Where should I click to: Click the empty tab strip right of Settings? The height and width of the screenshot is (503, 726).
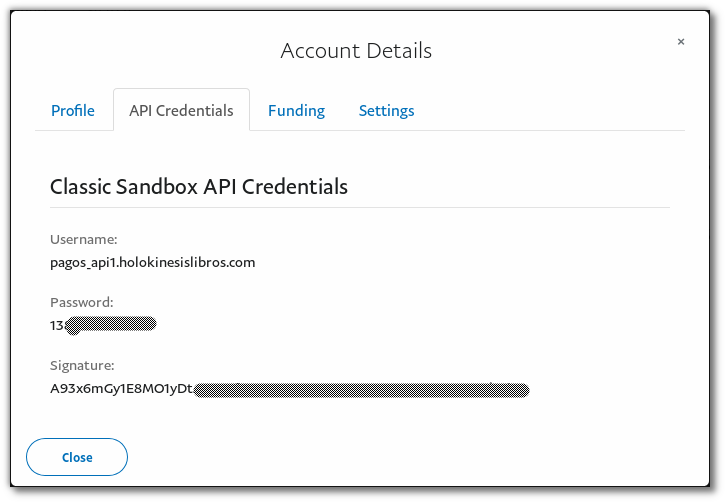(550, 110)
